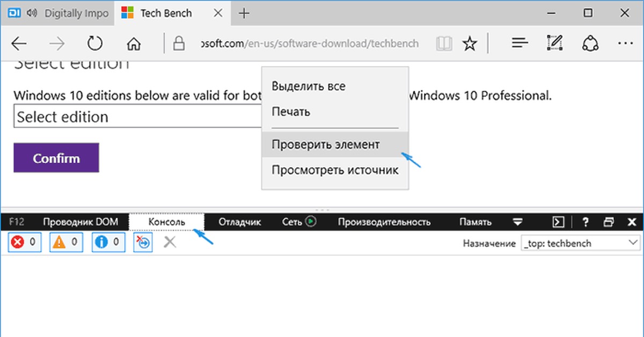Open the browser home page icon

coord(133,43)
